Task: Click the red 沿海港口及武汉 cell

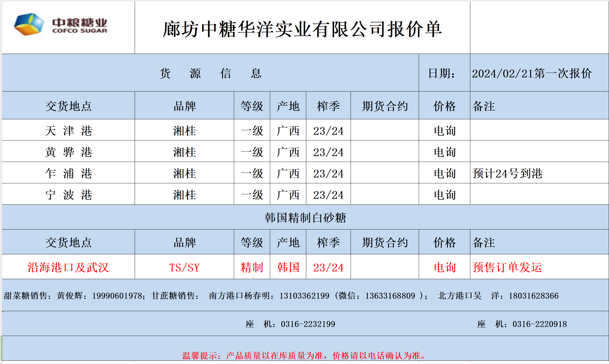Action: point(68,267)
